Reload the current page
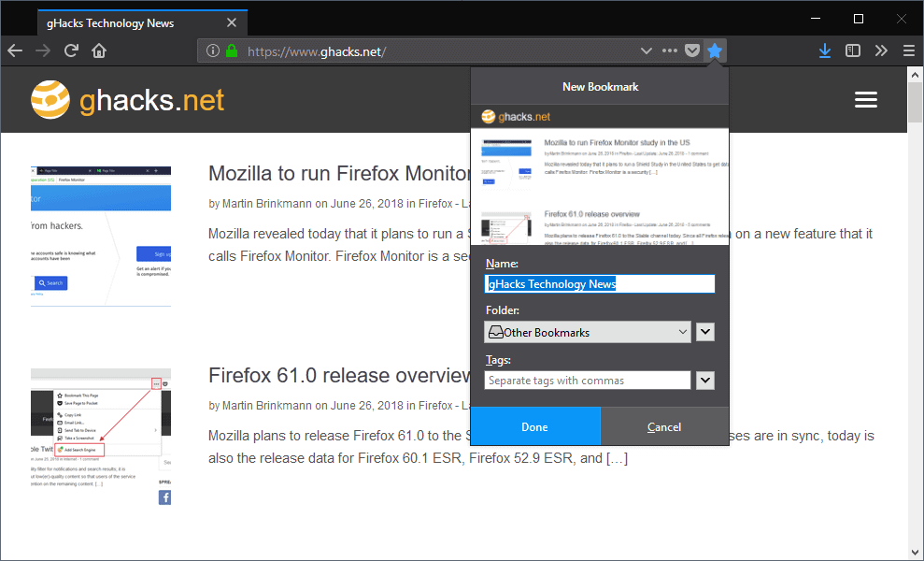This screenshot has width=924, height=561. point(71,50)
